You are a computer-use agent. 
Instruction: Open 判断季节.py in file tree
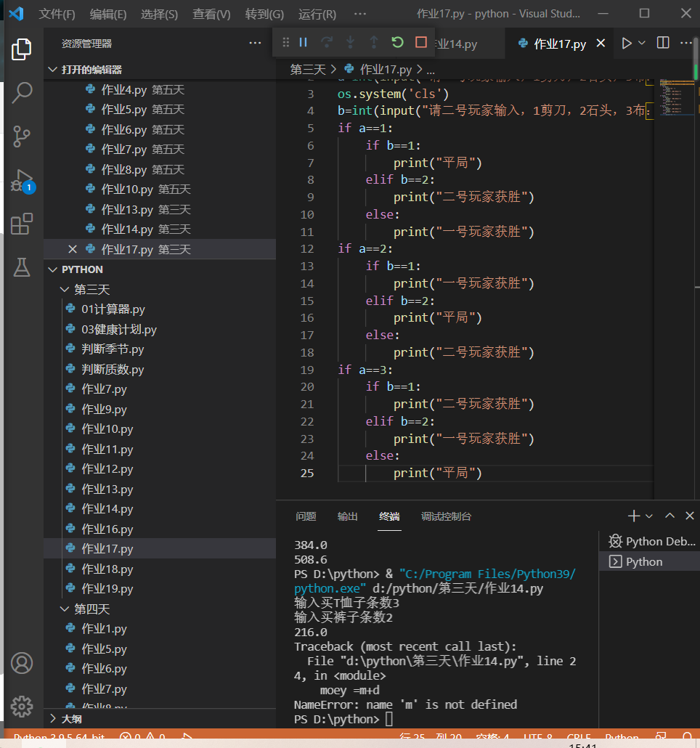(x=113, y=349)
